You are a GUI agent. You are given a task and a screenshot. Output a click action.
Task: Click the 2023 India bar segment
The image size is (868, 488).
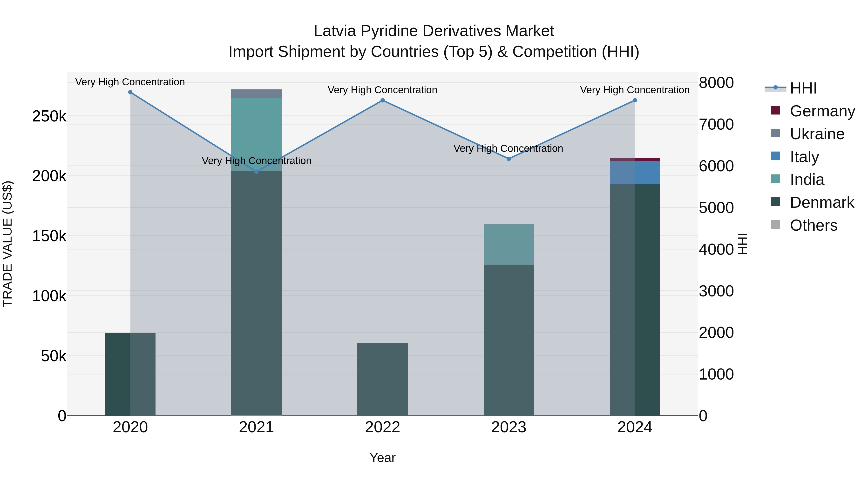coord(509,245)
